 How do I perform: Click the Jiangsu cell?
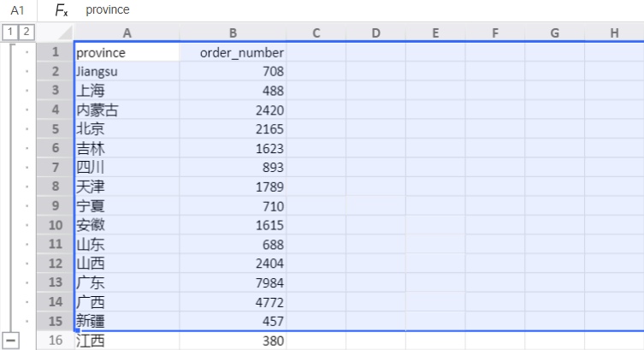(127, 71)
